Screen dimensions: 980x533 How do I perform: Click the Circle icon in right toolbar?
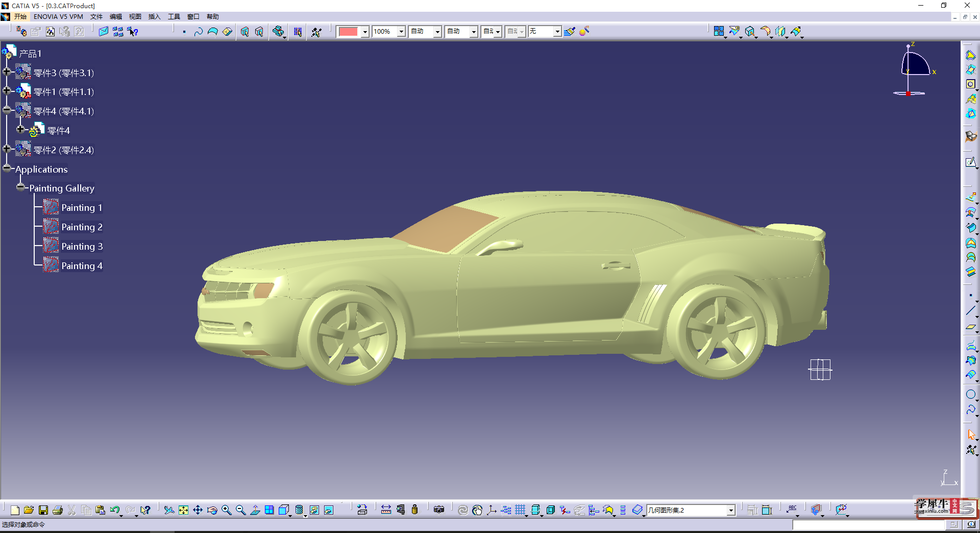[971, 394]
